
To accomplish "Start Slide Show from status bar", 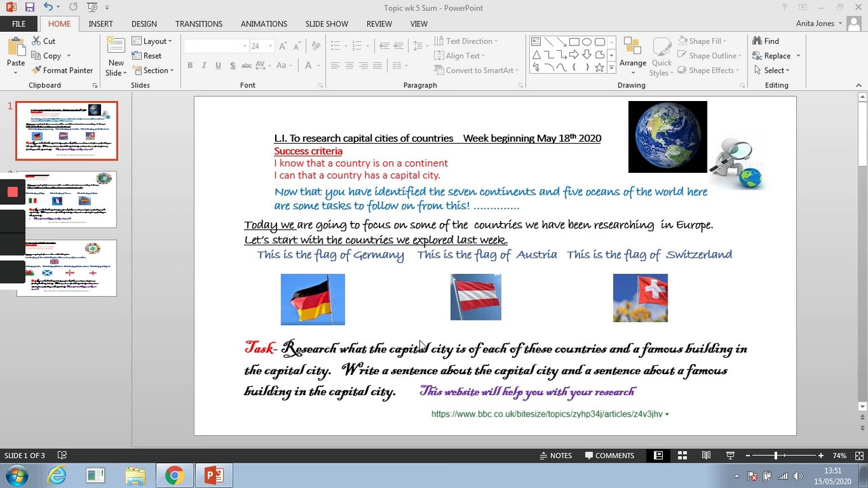I will [x=730, y=455].
